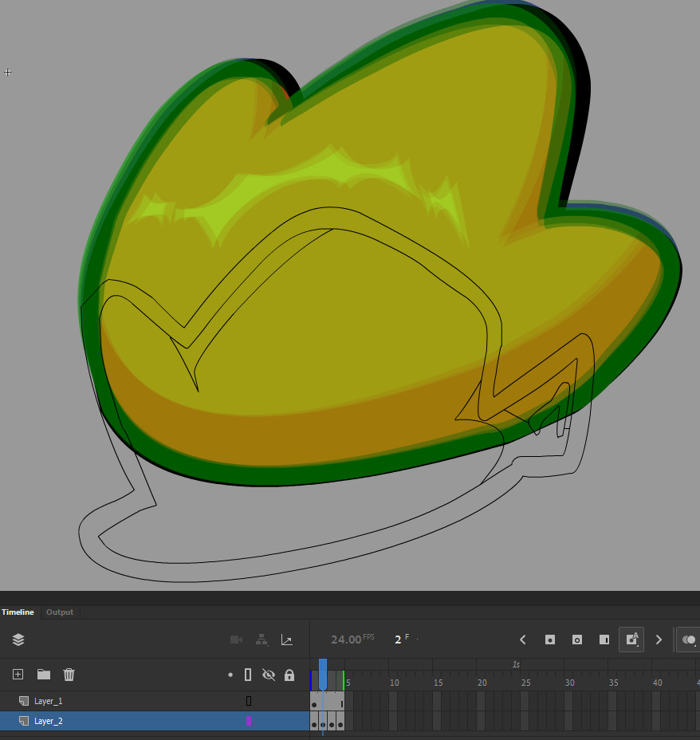Click the magenta outline color swatch for Layer_2
700x740 pixels.
[x=248, y=720]
